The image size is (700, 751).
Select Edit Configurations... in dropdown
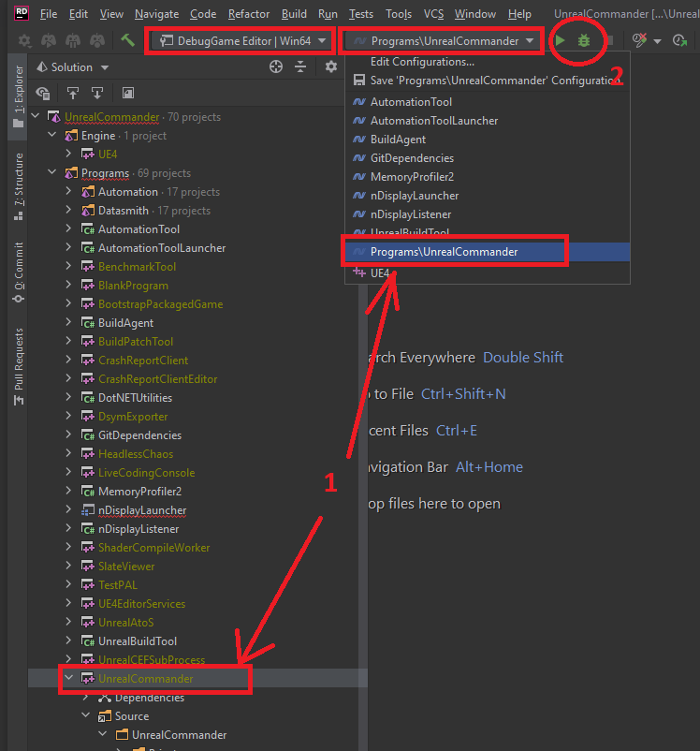(488, 62)
